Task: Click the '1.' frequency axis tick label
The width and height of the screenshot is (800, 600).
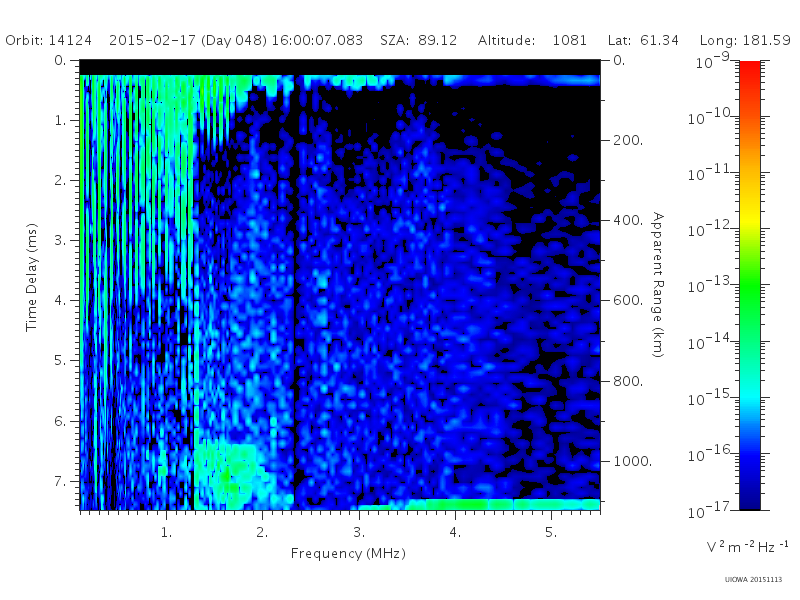Action: coord(166,533)
